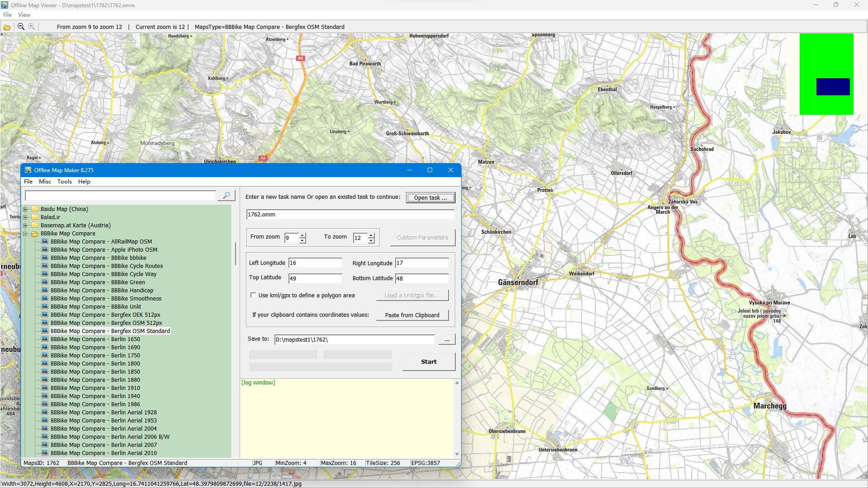Click the Bottom Latitude input field

tap(422, 278)
